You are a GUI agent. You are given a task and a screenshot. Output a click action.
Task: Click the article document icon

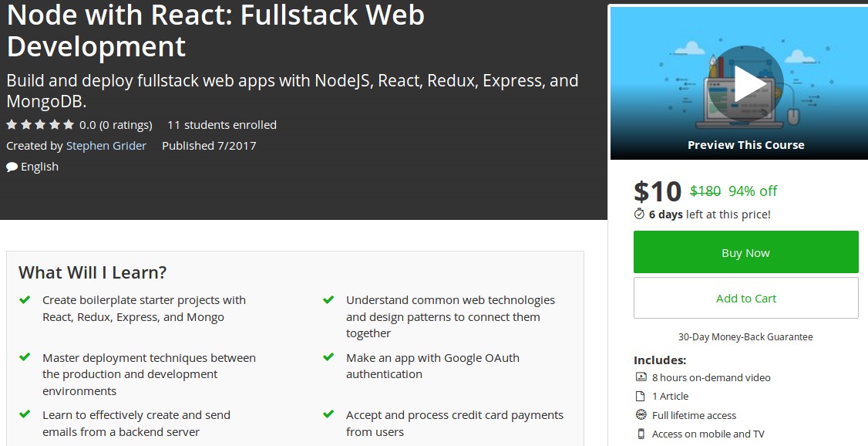(641, 396)
